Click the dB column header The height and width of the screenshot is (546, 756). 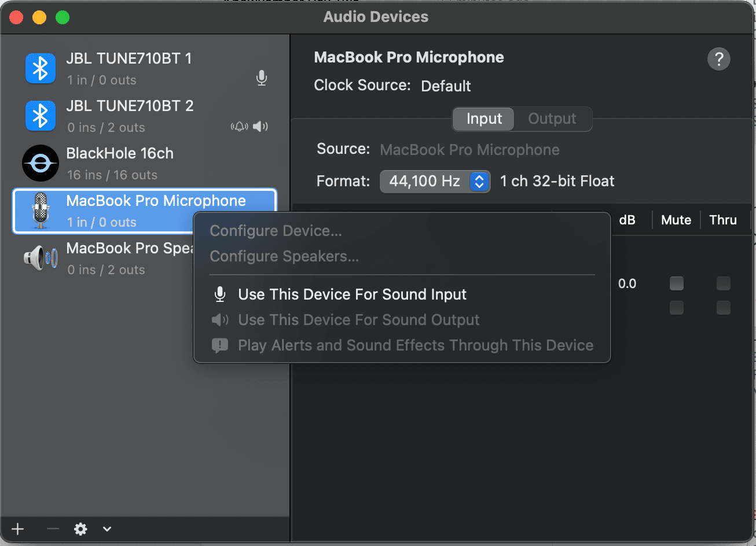(x=627, y=220)
